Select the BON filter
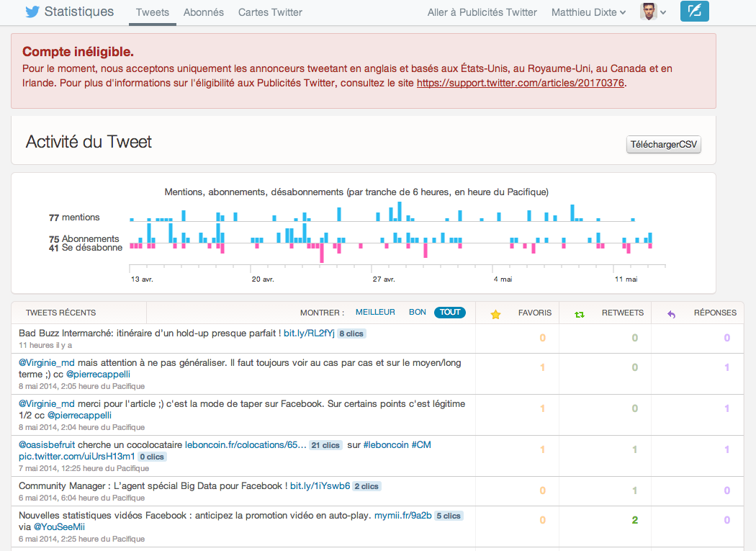The image size is (756, 551). pyautogui.click(x=418, y=312)
